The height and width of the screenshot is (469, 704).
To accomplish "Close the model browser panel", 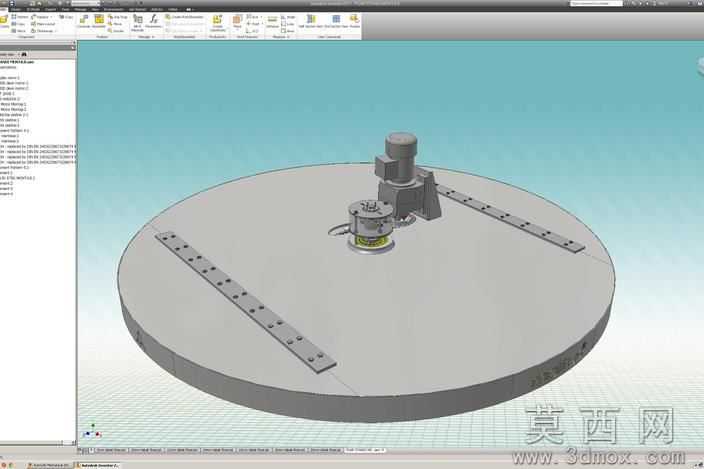I will pyautogui.click(x=73, y=43).
